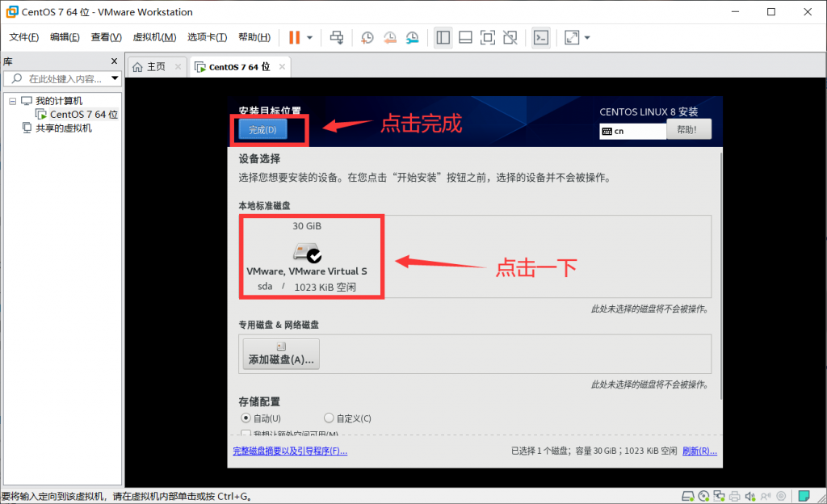Open the console view icon

(x=541, y=37)
